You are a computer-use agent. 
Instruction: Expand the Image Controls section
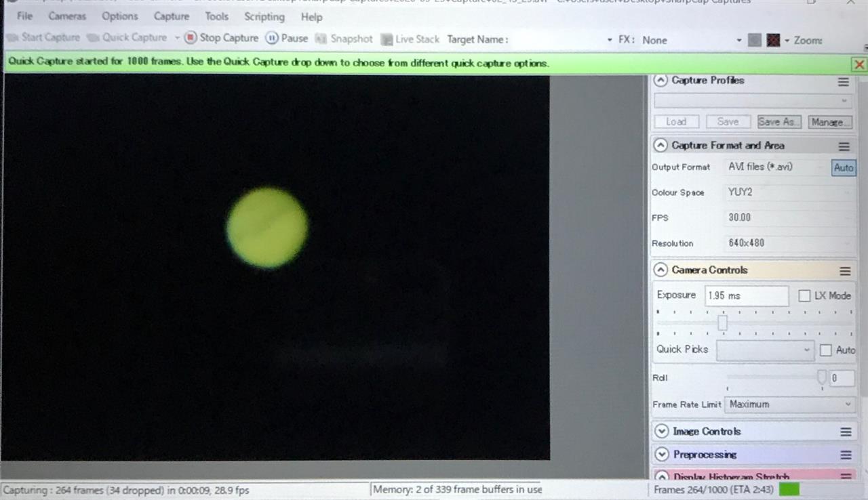(x=661, y=432)
